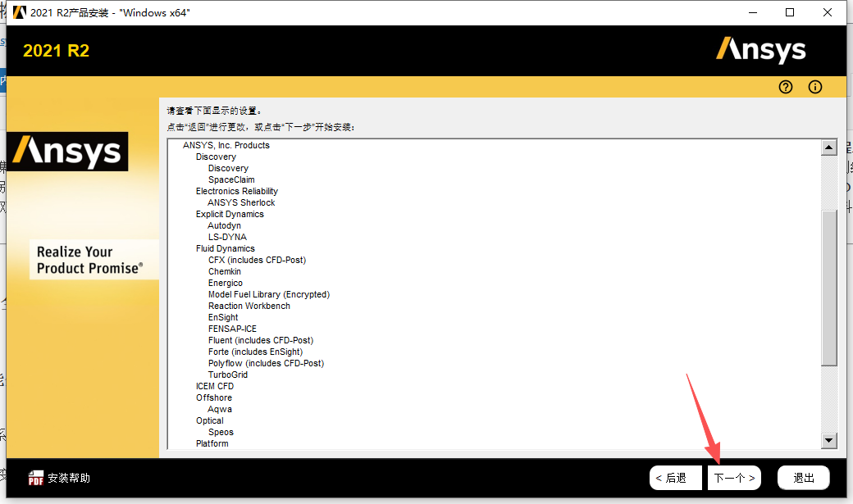This screenshot has width=853, height=504.
Task: Click the 后退 button to go back
Action: (676, 477)
